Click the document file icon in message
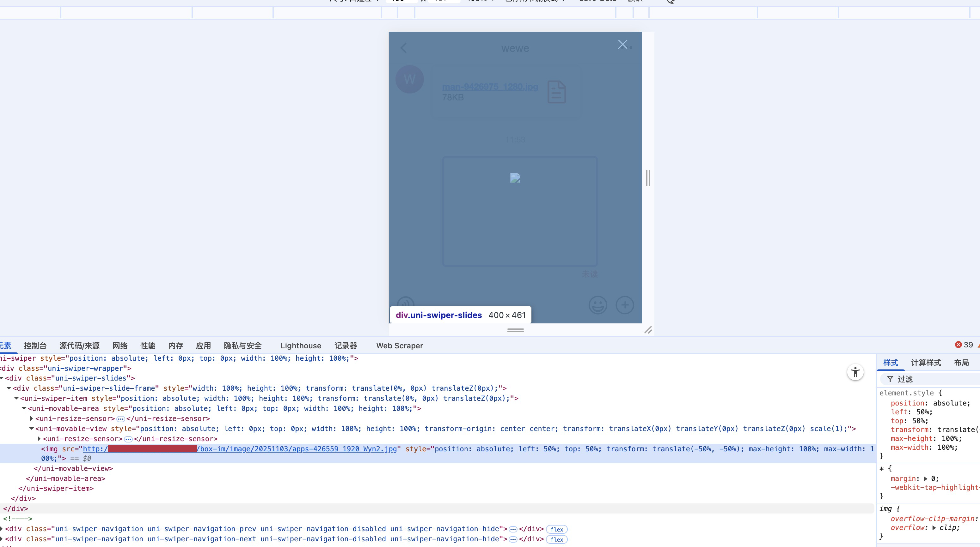The width and height of the screenshot is (980, 547). [x=556, y=92]
